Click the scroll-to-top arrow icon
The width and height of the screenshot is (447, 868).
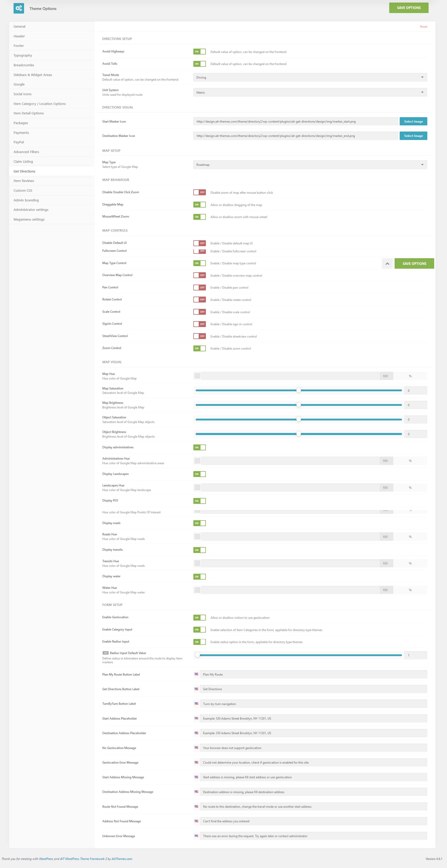point(387,264)
